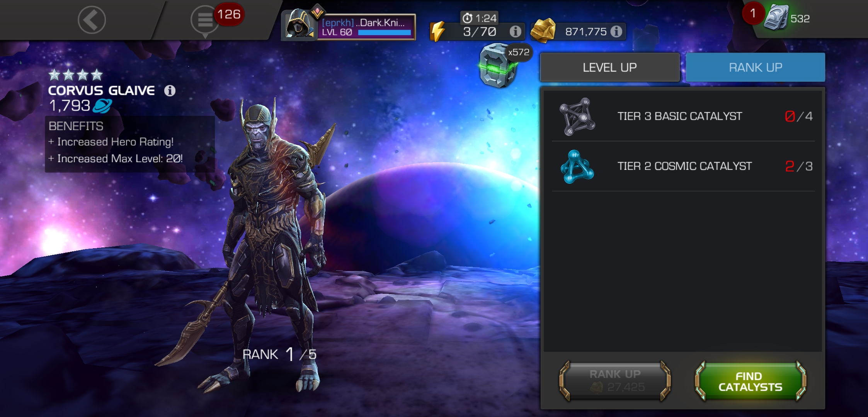Select the Tier 3 Basic Catalyst row
Viewport: 868px width, 417px height.
[x=683, y=116]
